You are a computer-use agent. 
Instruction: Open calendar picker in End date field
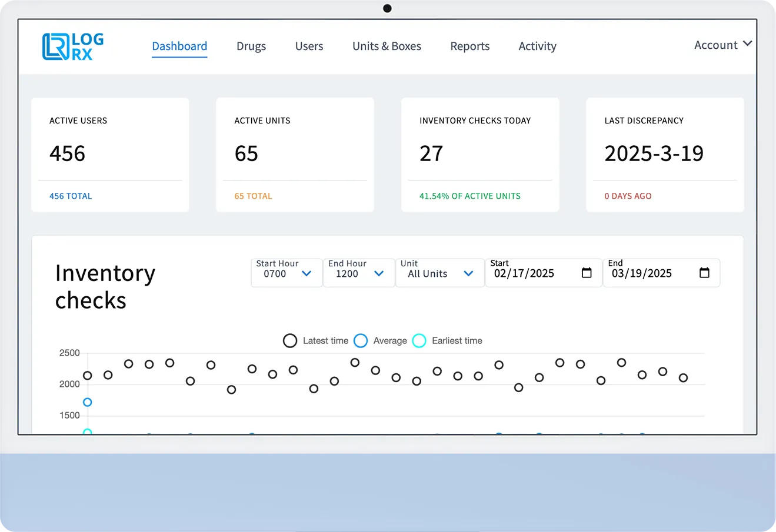click(x=704, y=273)
